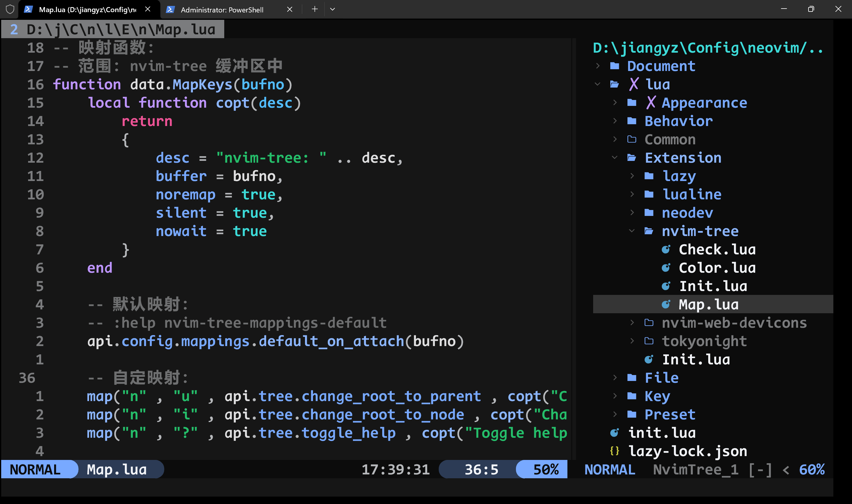Close the Map.lua terminal tab
This screenshot has width=852, height=504.
(x=148, y=9)
